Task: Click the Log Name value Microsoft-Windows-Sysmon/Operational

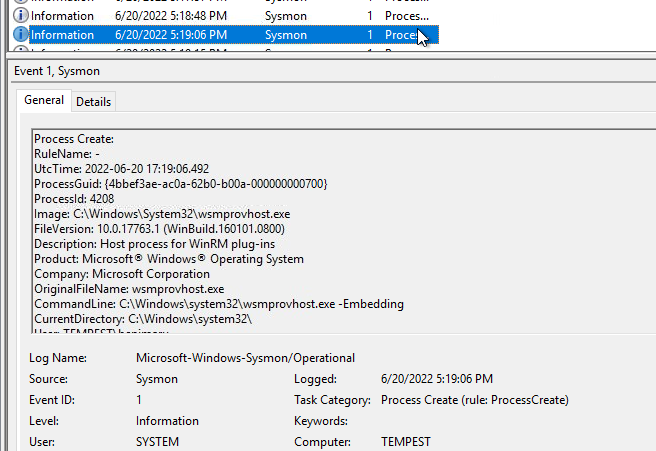Action: tap(245, 358)
